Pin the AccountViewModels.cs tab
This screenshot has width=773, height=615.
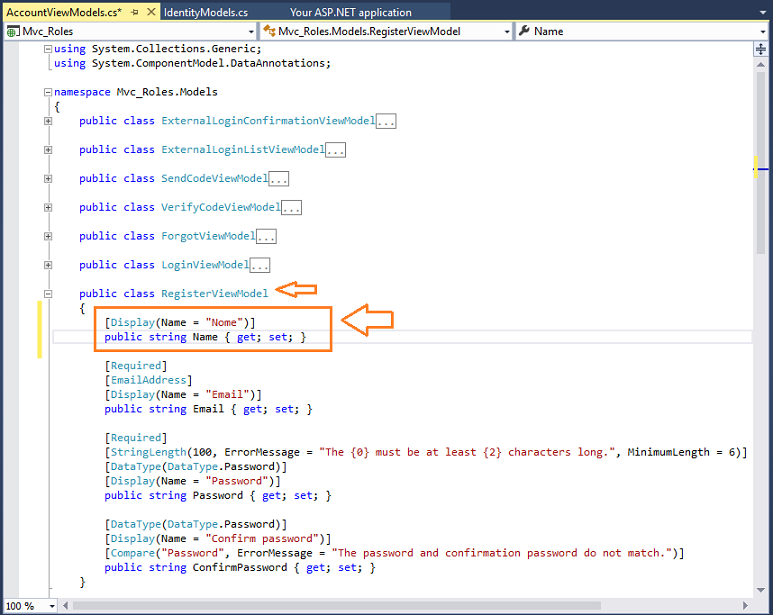tap(135, 12)
